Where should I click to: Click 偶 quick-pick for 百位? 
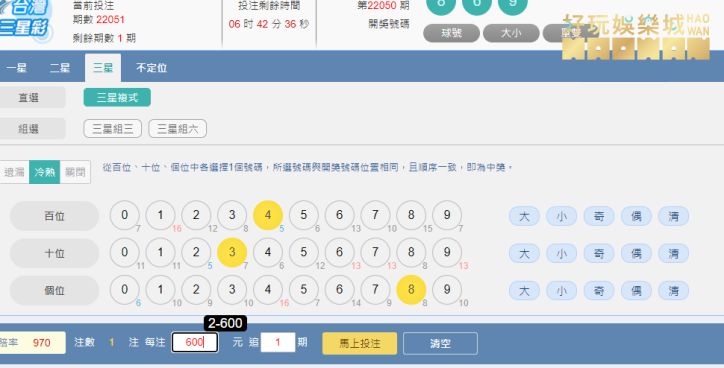point(636,216)
